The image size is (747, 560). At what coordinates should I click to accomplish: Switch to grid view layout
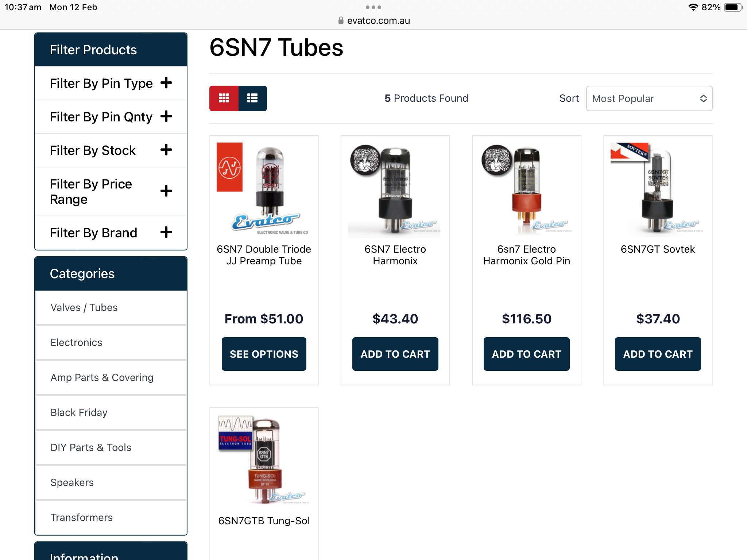click(224, 98)
